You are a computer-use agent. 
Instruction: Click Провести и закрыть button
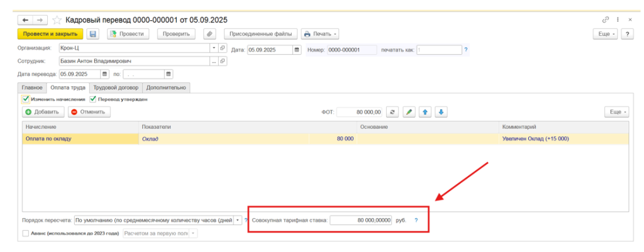tap(50, 34)
